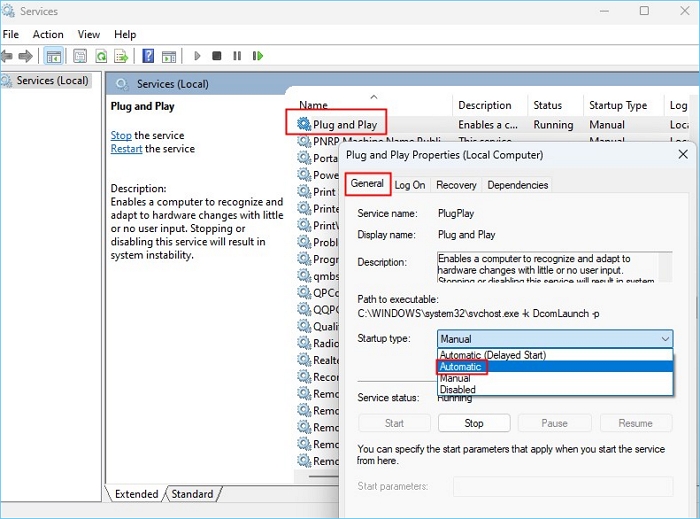Open the blue Help toolbar icon

click(x=148, y=56)
